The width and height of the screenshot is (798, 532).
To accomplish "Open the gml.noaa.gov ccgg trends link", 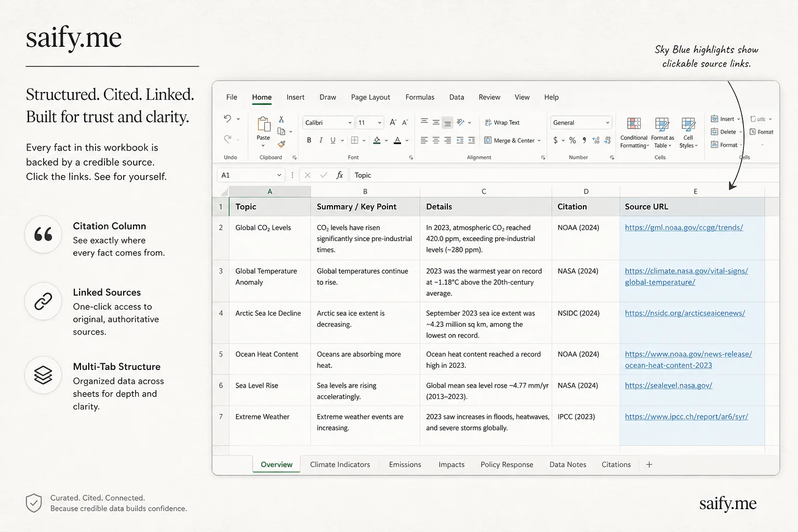I will 684,228.
